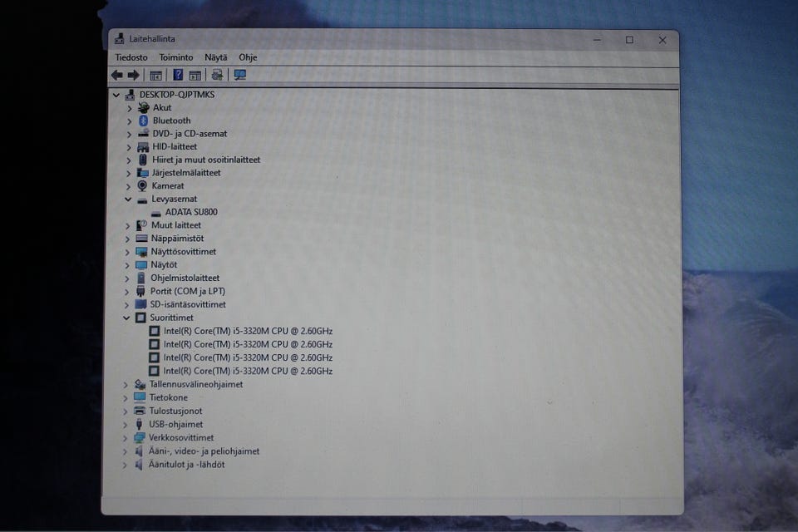Click the network icon beside Verkkosovittimet
Screen dimensions: 798x532
(x=139, y=438)
